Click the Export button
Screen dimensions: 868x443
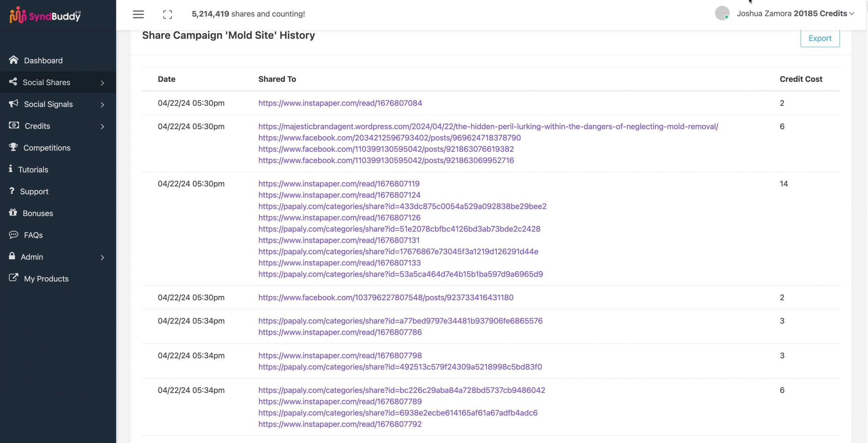pyautogui.click(x=820, y=38)
